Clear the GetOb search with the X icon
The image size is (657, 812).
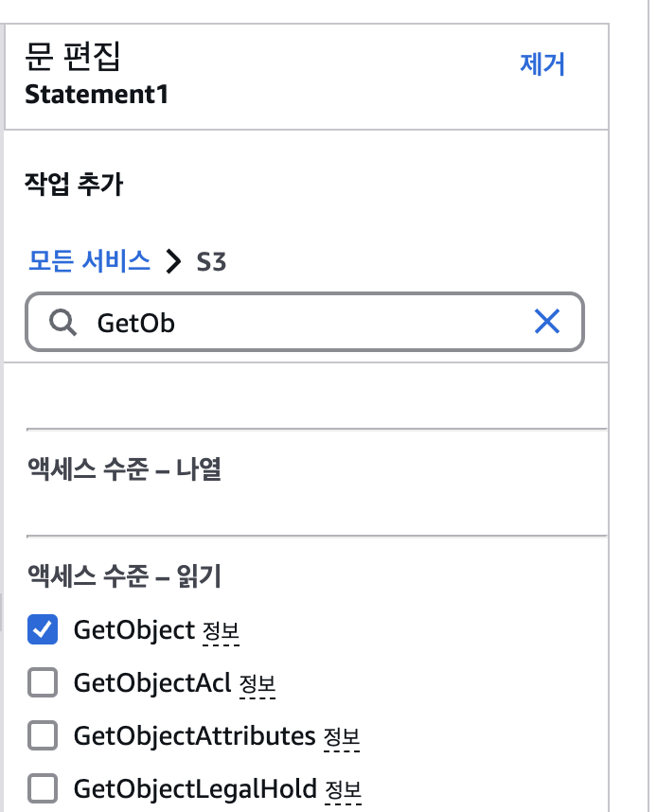(547, 322)
